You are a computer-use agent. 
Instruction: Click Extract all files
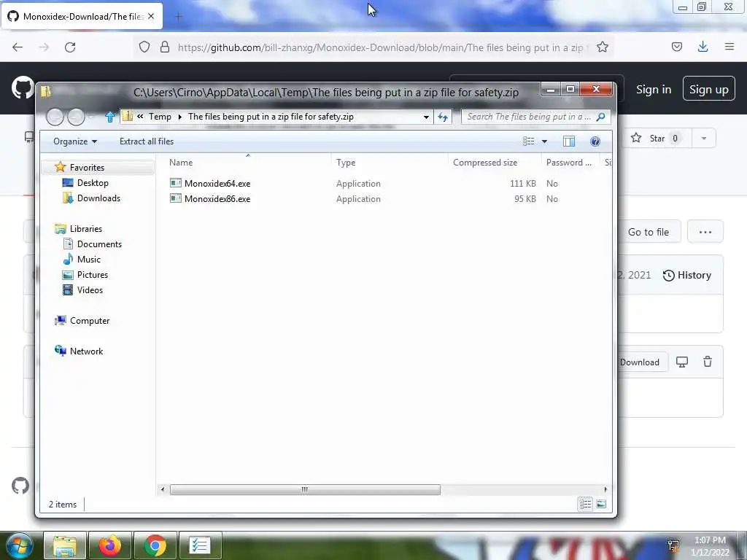(x=146, y=141)
